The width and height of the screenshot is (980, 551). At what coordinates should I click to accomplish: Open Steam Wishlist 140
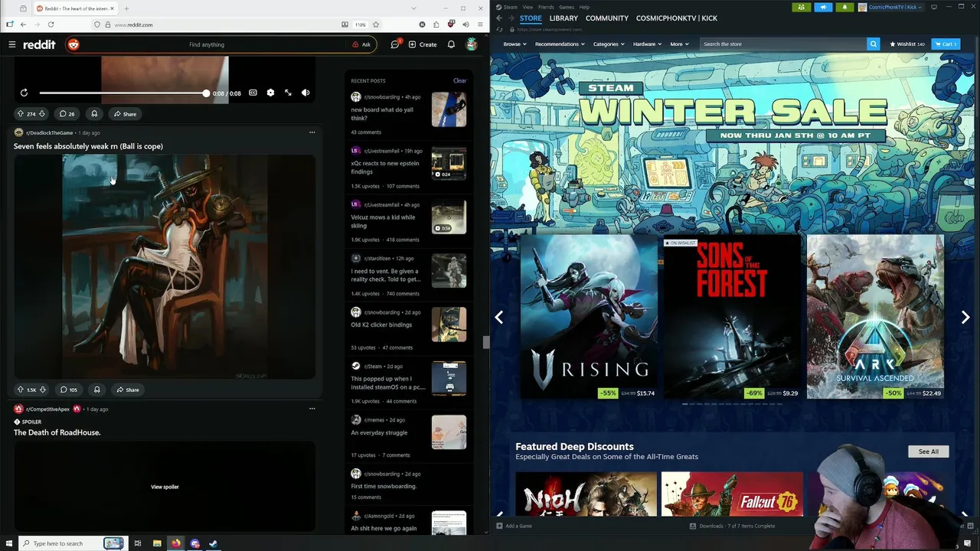point(907,44)
